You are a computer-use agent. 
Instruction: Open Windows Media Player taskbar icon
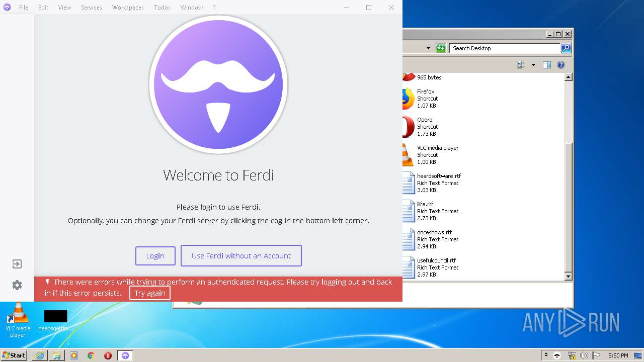(x=74, y=355)
